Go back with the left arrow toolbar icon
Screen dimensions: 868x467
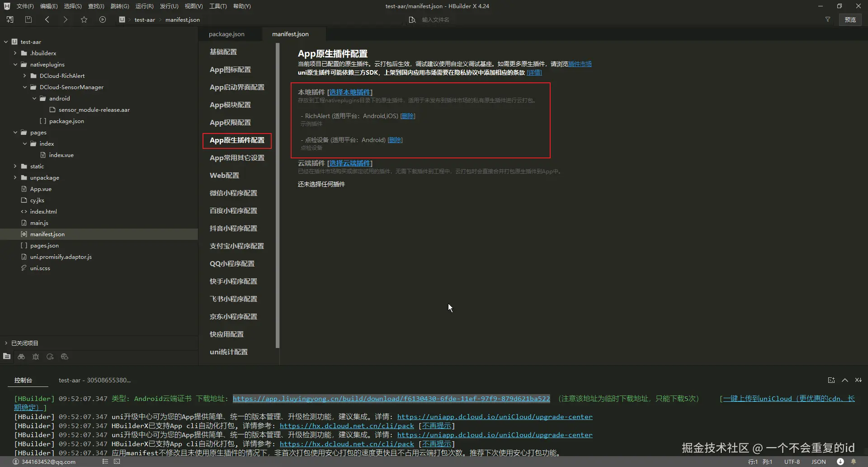[47, 19]
